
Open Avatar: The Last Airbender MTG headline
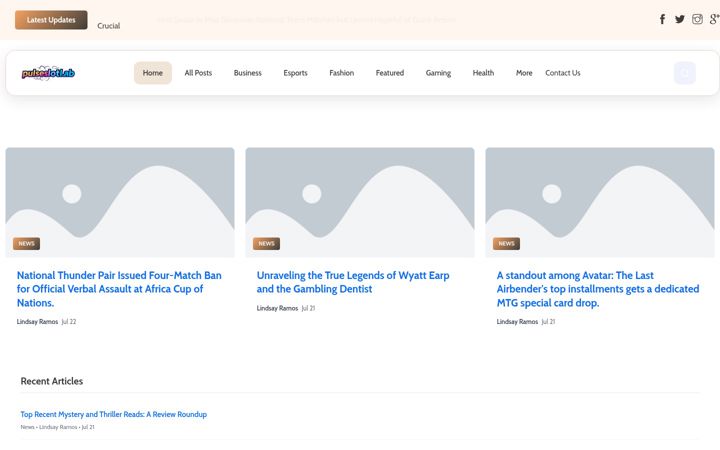[x=598, y=289]
